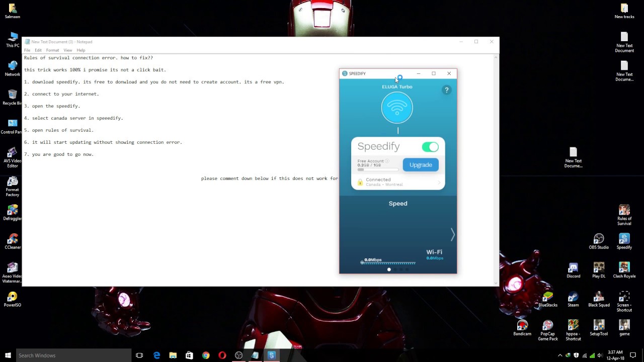Select the Format Factory desktop icon
The image size is (644, 362).
[13, 187]
